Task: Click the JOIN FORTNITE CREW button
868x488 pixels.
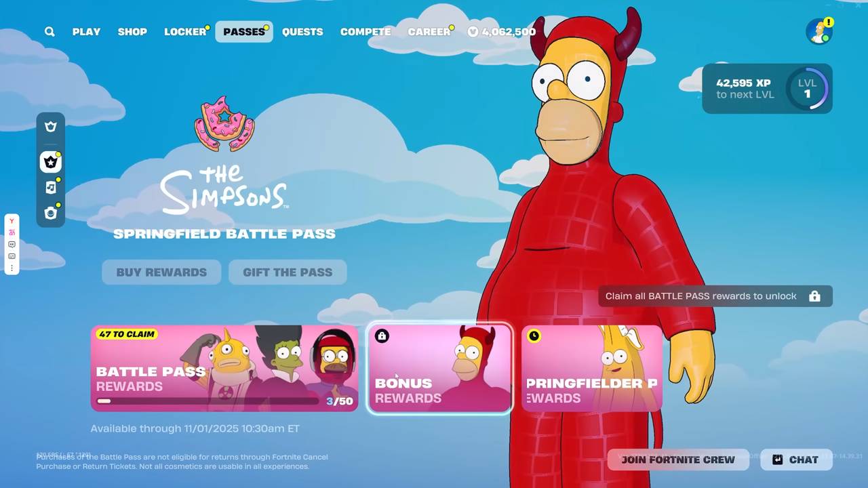Action: coord(678,460)
